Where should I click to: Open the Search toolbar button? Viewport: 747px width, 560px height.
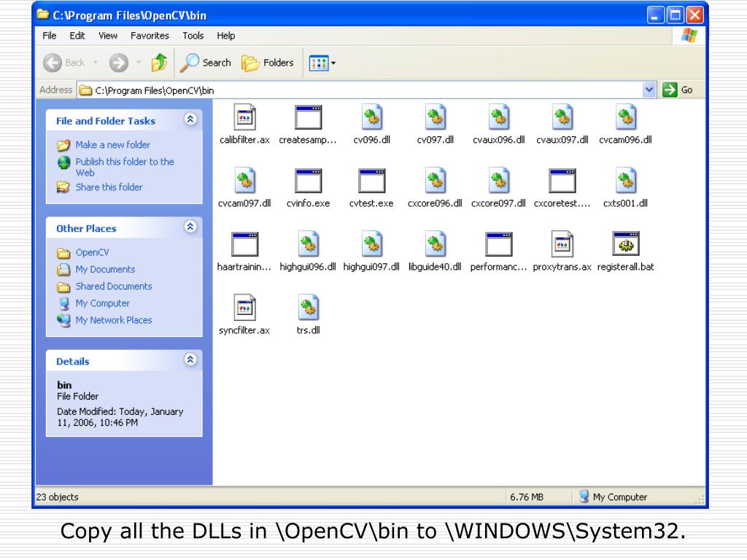pos(205,63)
